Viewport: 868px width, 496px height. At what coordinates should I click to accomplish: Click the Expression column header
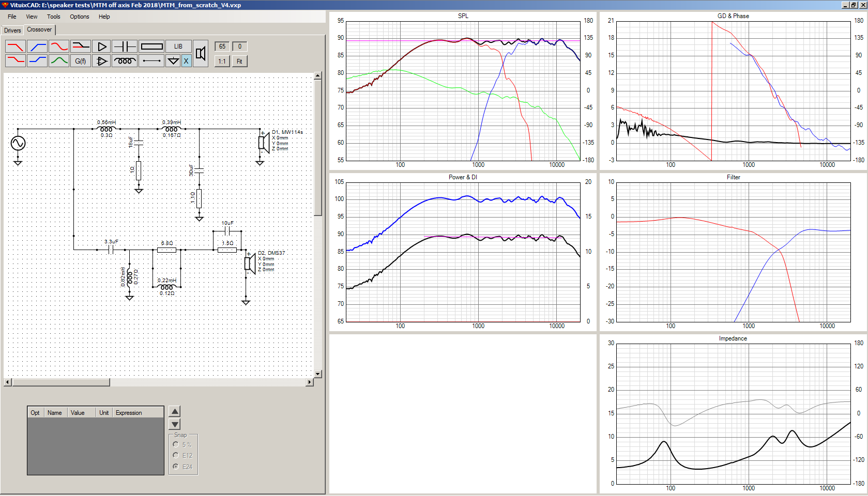point(138,412)
